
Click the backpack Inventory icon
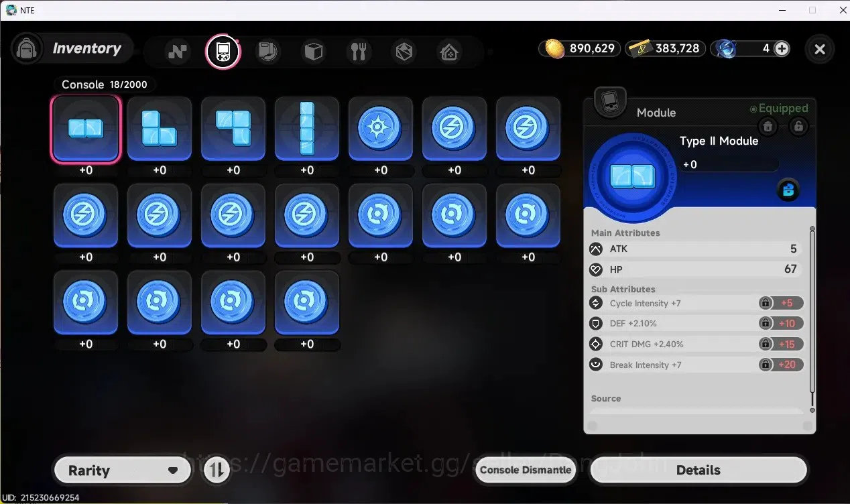coord(27,49)
